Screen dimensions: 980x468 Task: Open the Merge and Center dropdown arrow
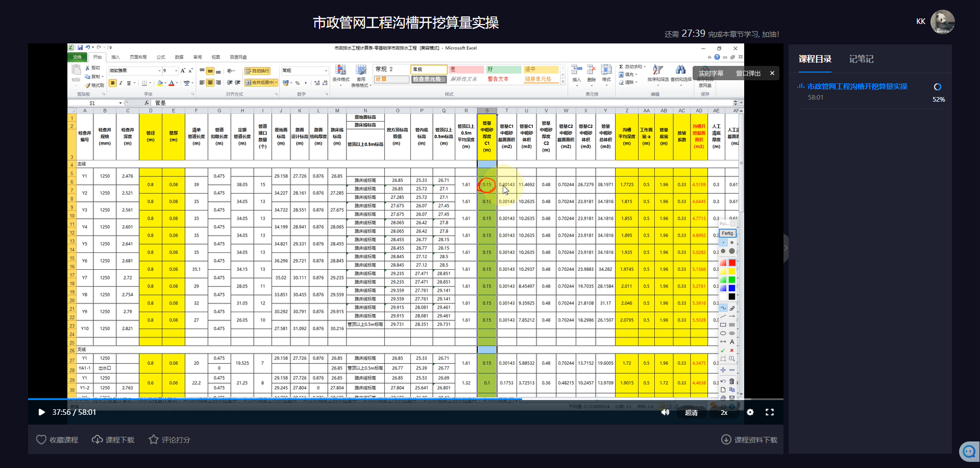(276, 82)
